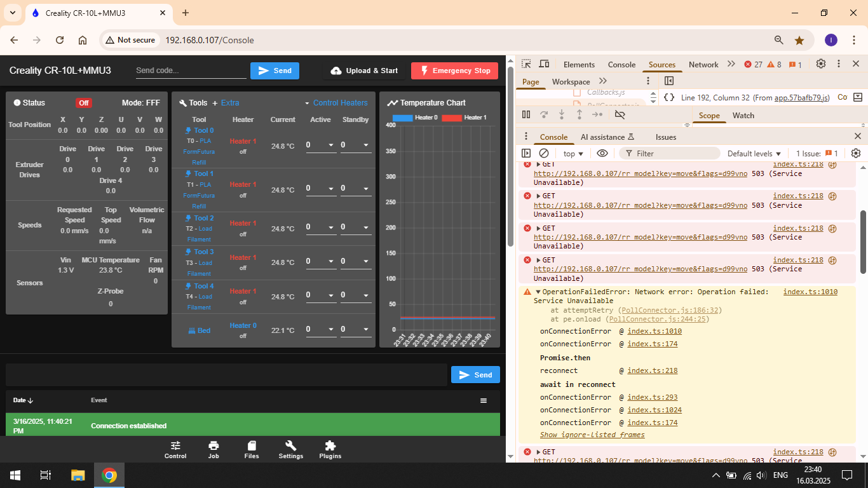The height and width of the screenshot is (488, 868).
Task: Click the Step out debugger icon
Action: click(x=580, y=114)
